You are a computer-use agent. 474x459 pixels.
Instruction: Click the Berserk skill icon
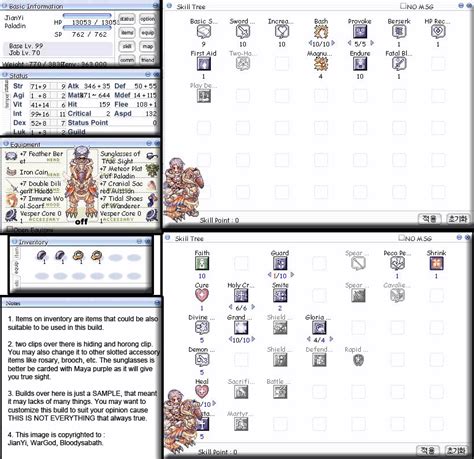(x=399, y=32)
